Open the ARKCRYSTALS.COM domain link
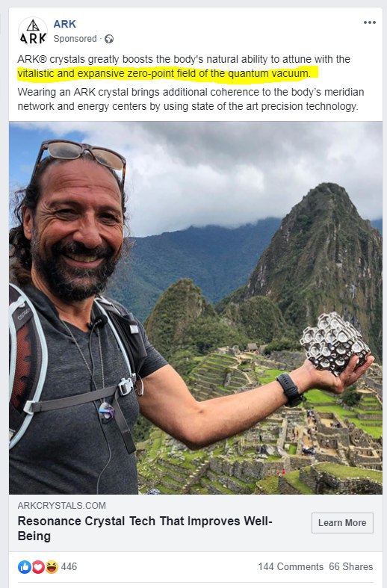Image resolution: width=387 pixels, height=588 pixels. [x=61, y=506]
